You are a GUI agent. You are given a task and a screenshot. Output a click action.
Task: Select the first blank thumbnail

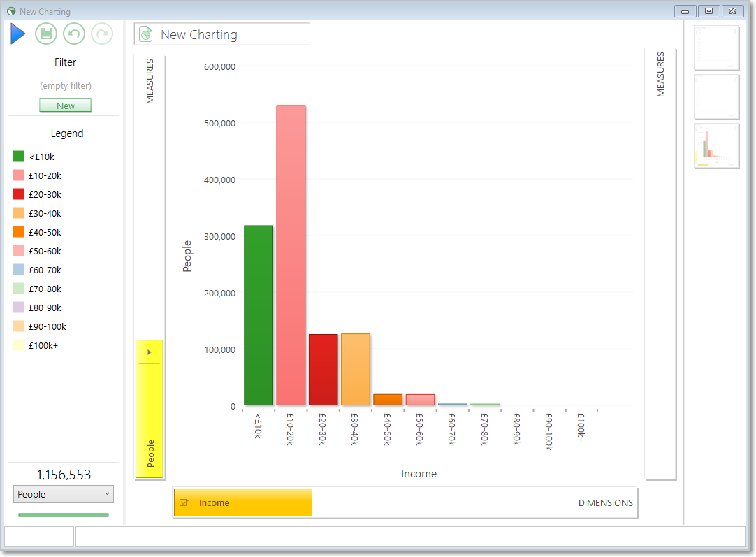click(716, 48)
